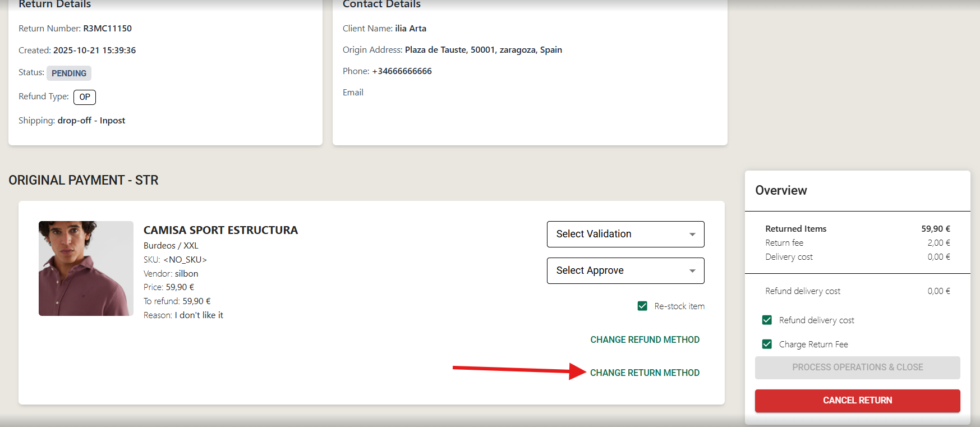
Task: Click the Overview panel heading
Action: [x=781, y=190]
